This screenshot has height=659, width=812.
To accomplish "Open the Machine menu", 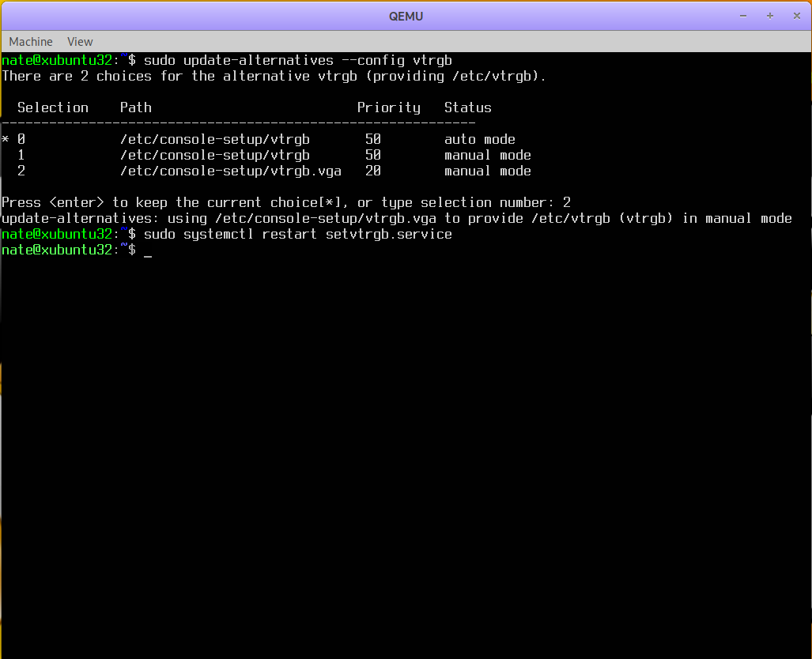I will click(x=31, y=42).
